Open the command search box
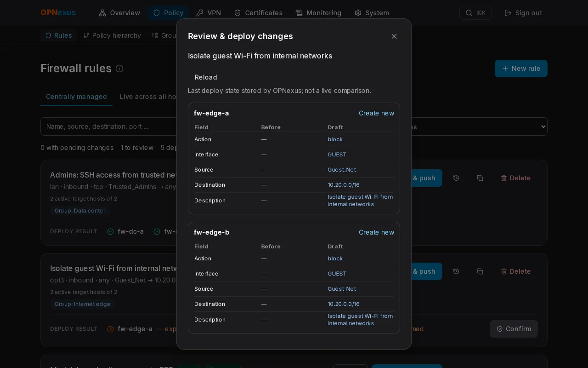The width and height of the screenshot is (588, 368). [x=475, y=13]
